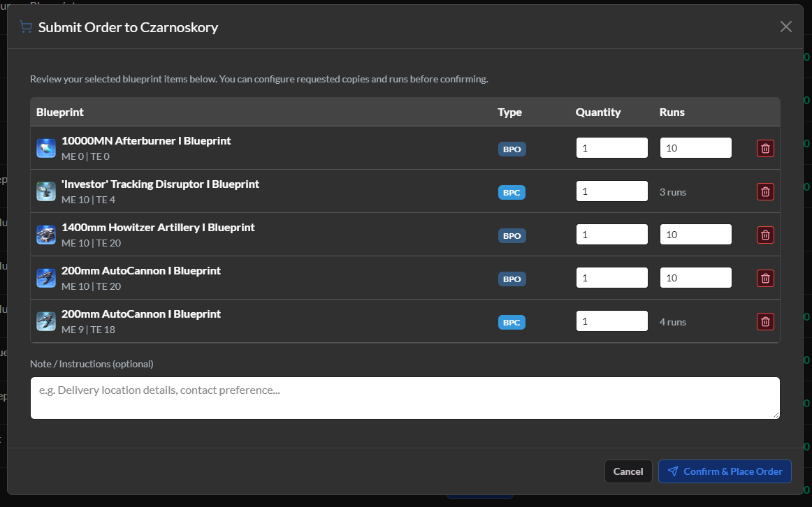This screenshot has height=507, width=812.
Task: Click the 'Review your selected blueprint items' description
Action: click(259, 79)
